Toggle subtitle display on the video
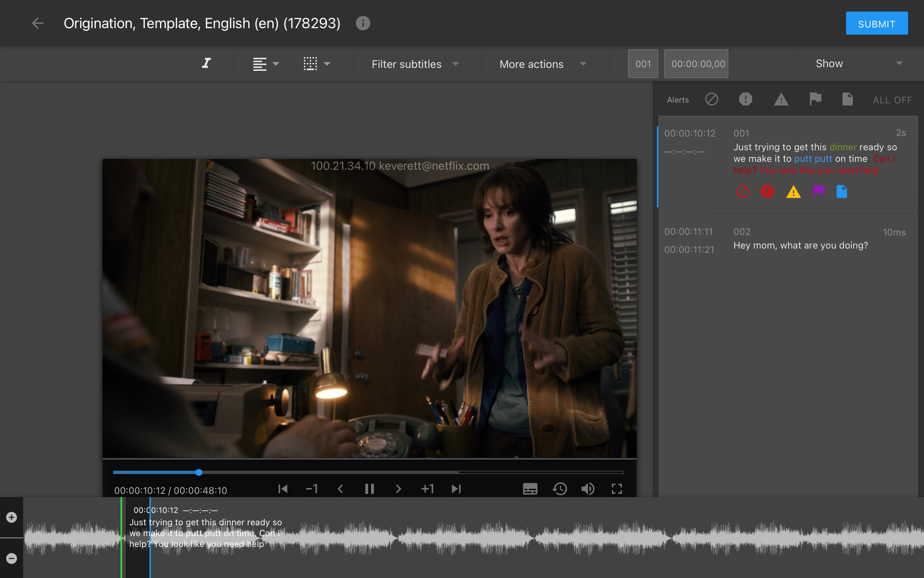Image resolution: width=924 pixels, height=578 pixels. pos(530,489)
